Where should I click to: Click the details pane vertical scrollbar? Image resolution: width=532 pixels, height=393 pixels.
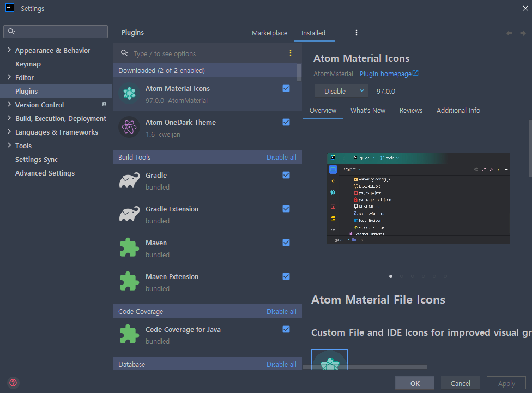click(x=530, y=148)
